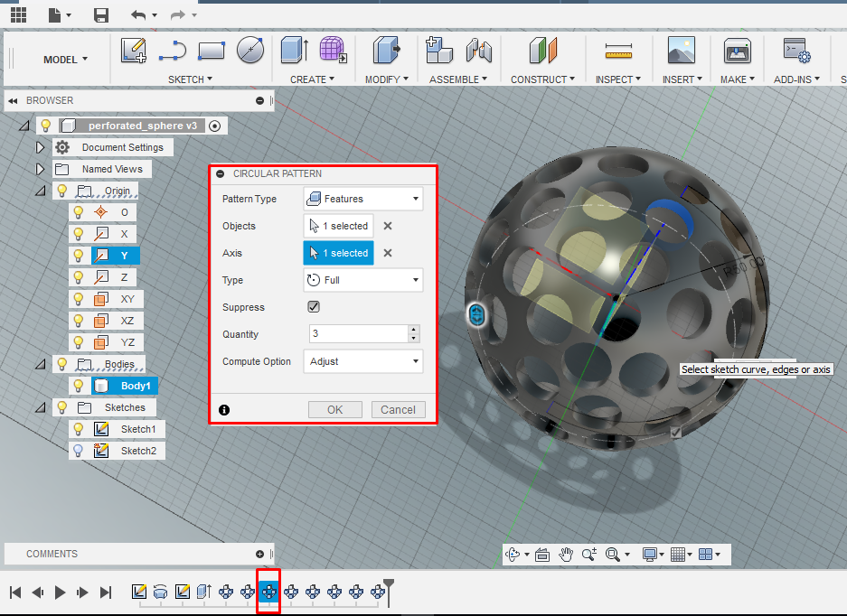The height and width of the screenshot is (616, 847).
Task: Open the Viewports layout icon
Action: pos(705,555)
